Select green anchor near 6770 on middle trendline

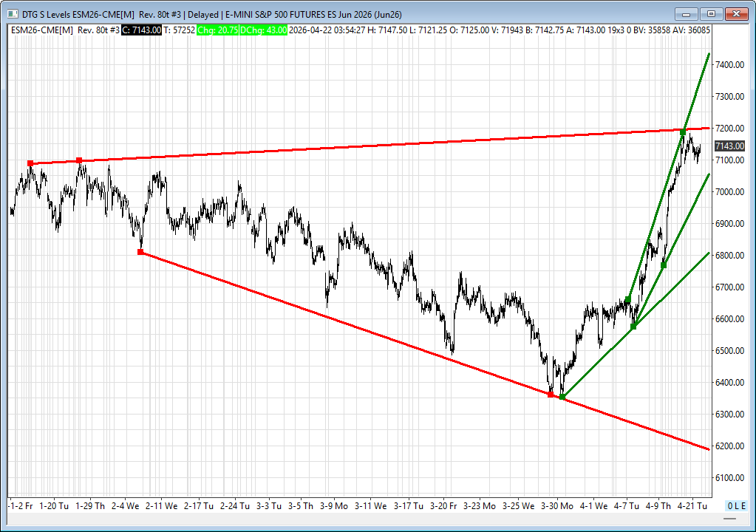click(663, 265)
